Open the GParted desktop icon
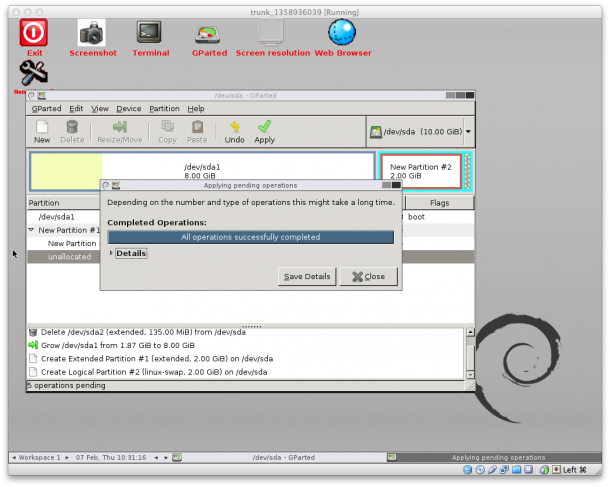 (207, 35)
